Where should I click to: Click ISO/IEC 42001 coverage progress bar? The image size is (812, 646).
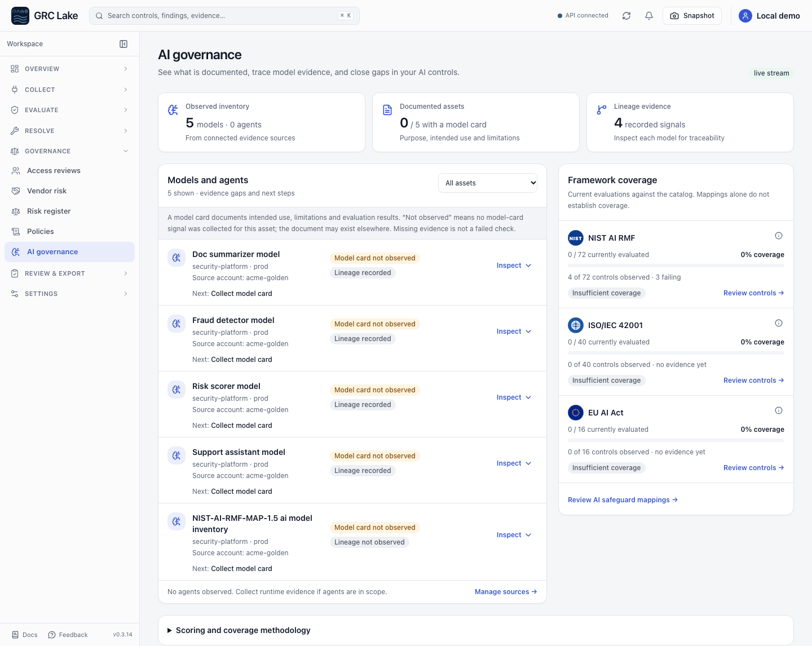click(x=676, y=353)
